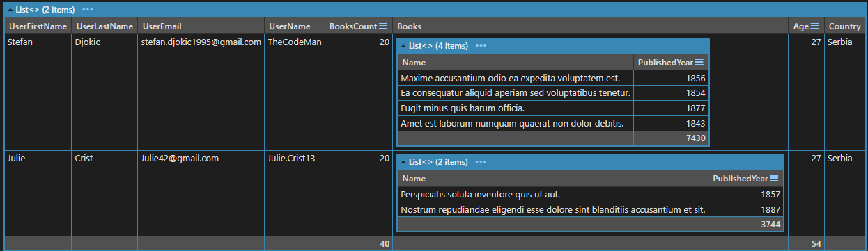This screenshot has height=251, width=868.
Task: Click Name header in the 4-item book list
Action: [515, 63]
